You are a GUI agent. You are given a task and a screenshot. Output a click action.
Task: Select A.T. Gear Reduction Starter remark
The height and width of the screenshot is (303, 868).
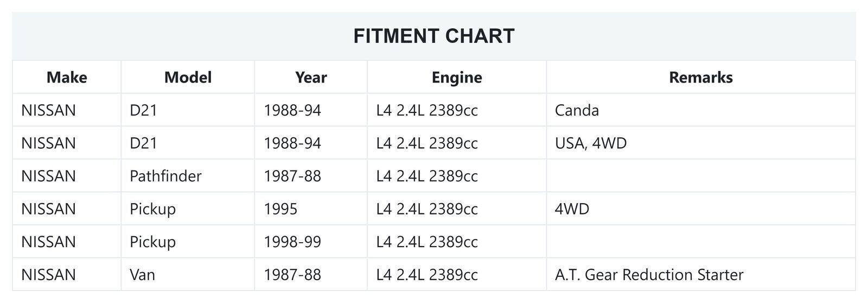(649, 275)
